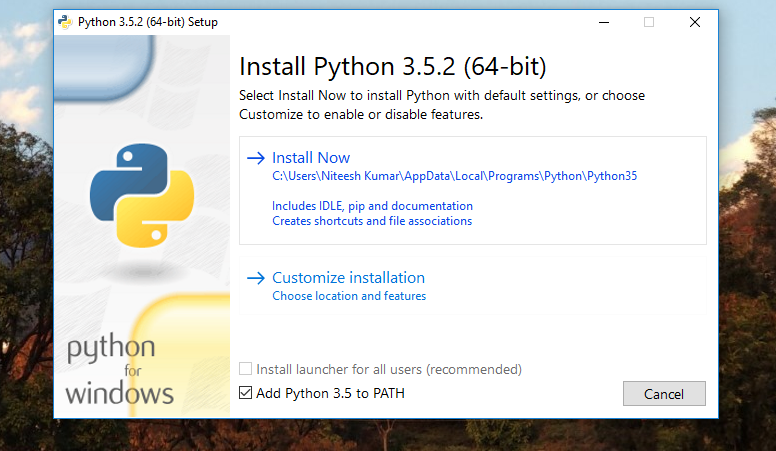Click 'Add Python 3.5 to PATH' label
This screenshot has height=451, width=776.
(x=331, y=393)
